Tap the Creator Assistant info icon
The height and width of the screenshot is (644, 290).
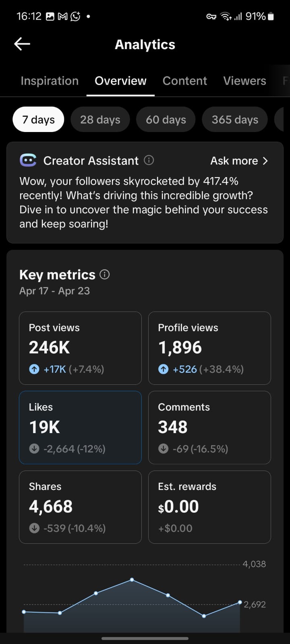[x=149, y=161]
